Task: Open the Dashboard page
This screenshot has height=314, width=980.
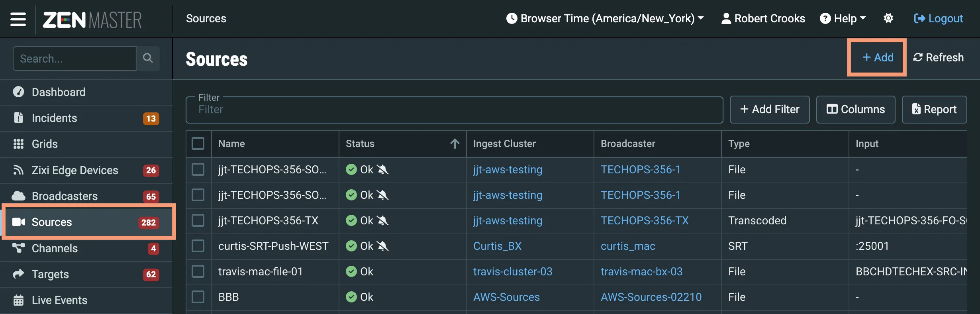Action: click(x=86, y=92)
